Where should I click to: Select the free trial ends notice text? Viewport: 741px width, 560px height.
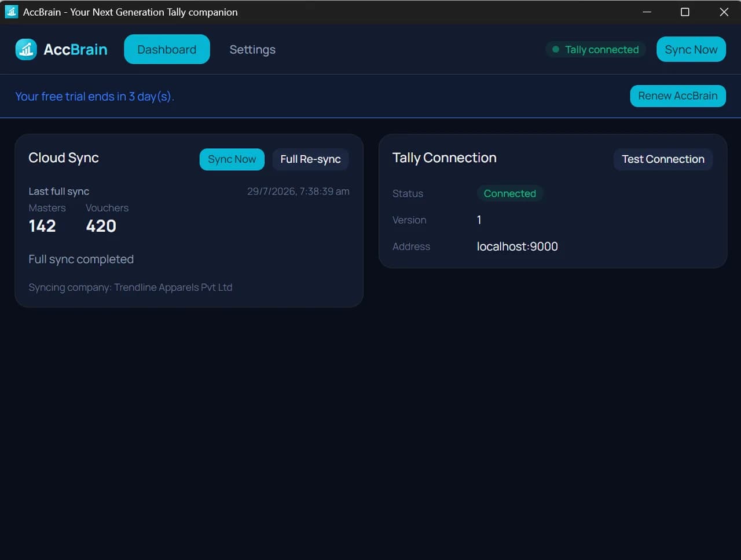95,97
